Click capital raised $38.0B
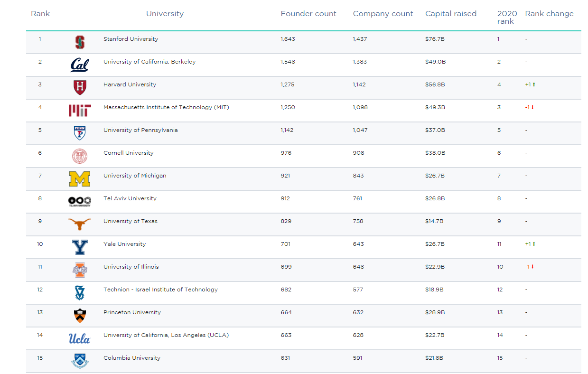Viewport: 588px width, 374px height. click(x=435, y=153)
